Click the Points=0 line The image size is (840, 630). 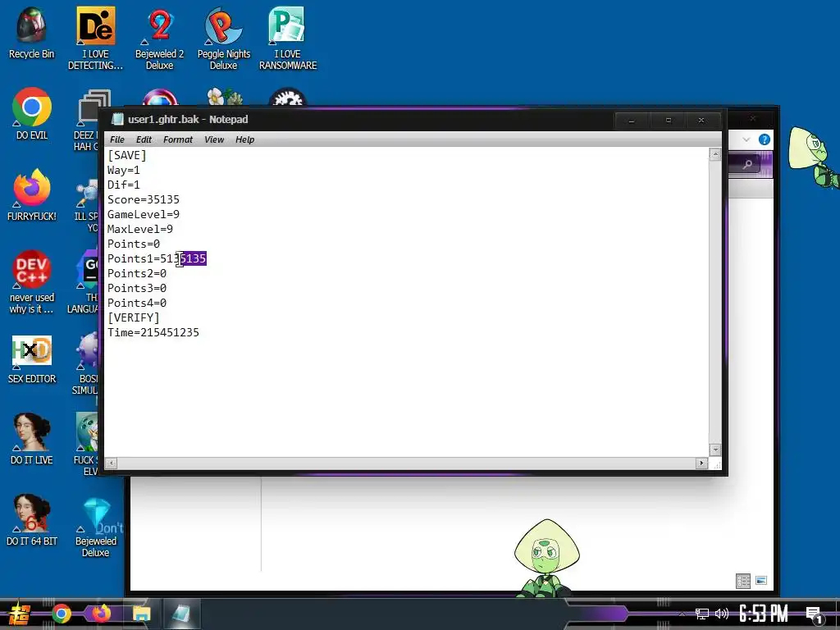134,244
